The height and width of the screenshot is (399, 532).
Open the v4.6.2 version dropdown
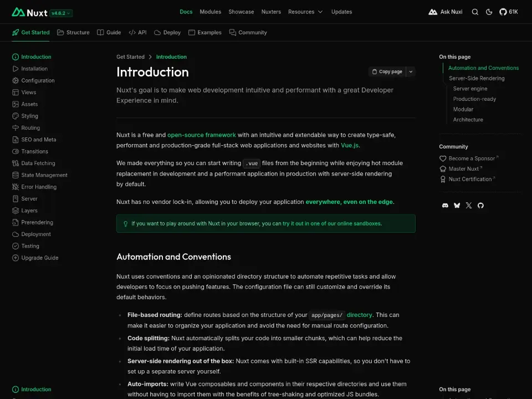click(x=61, y=13)
